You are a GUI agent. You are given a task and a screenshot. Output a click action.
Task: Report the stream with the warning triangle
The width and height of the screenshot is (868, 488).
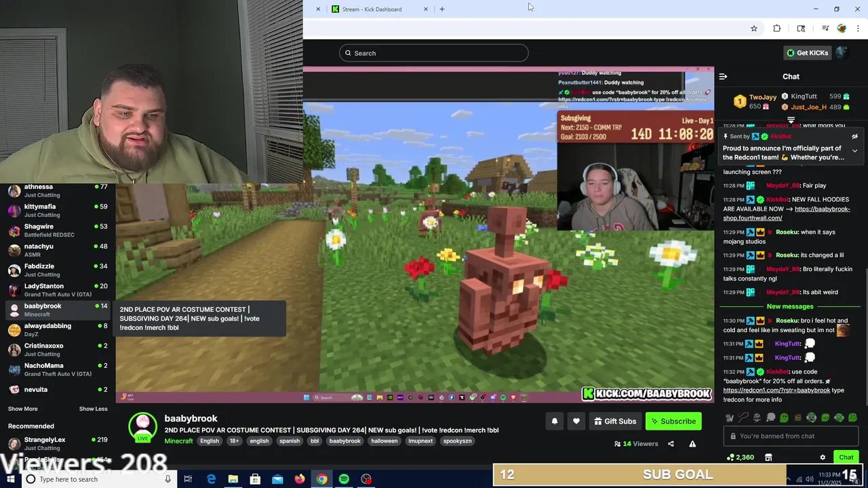point(692,444)
